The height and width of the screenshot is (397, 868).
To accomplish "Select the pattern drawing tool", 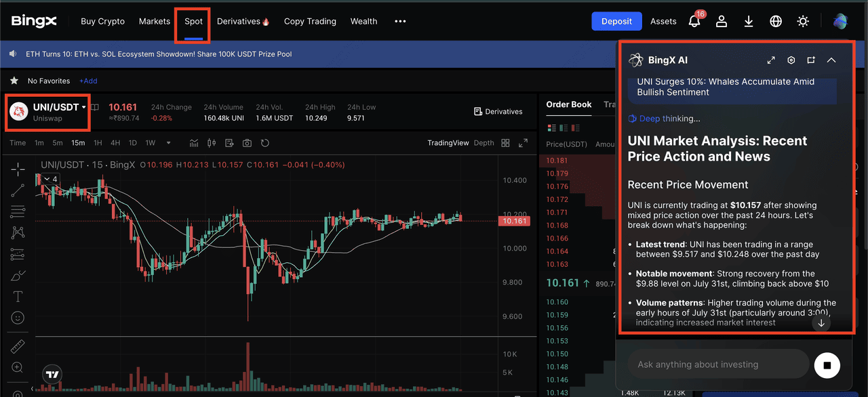I will coord(18,232).
